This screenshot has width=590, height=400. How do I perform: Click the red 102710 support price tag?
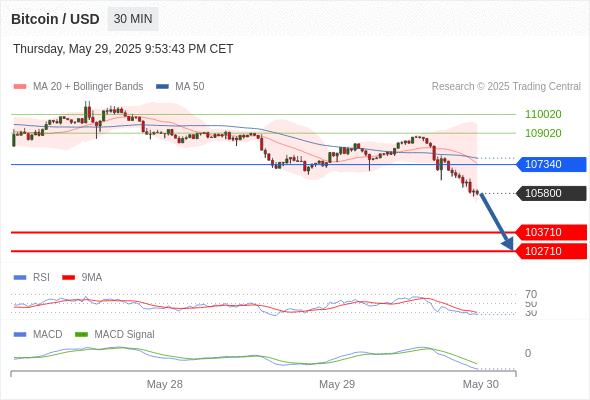click(551, 251)
